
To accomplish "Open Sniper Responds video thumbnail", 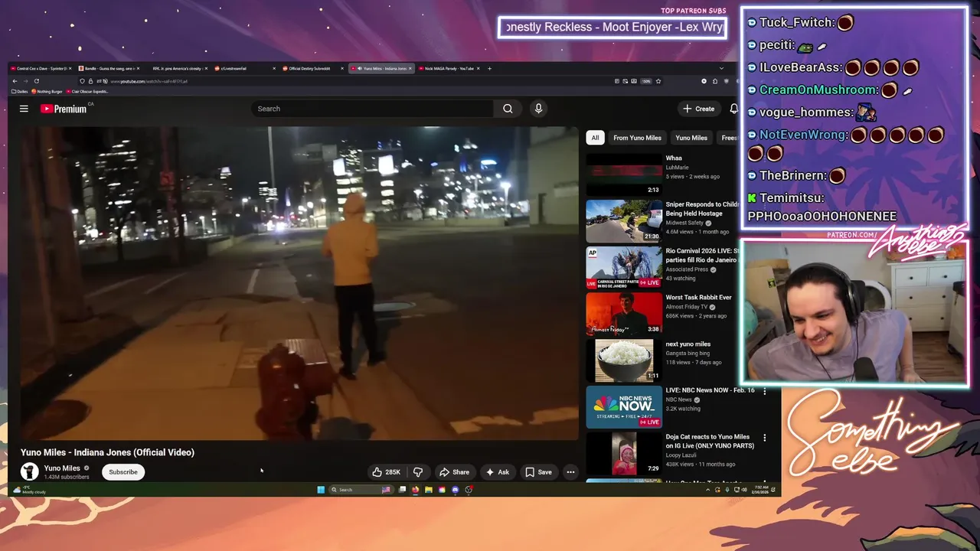I will point(624,220).
